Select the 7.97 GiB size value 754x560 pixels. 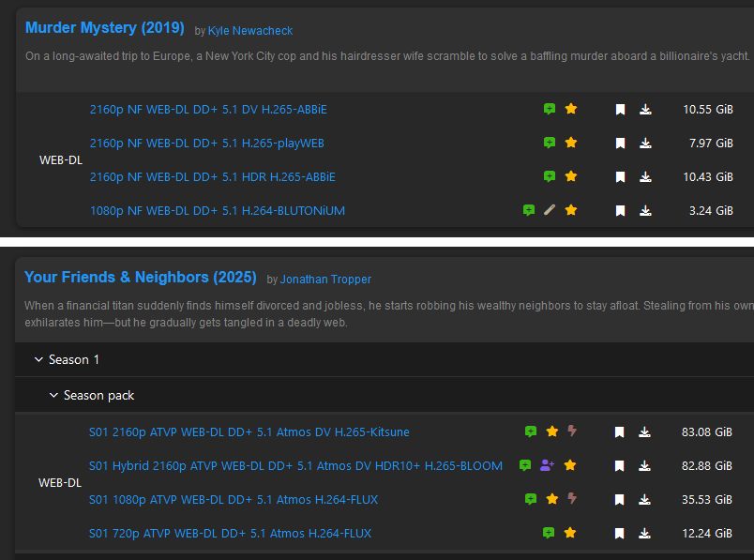tap(711, 143)
